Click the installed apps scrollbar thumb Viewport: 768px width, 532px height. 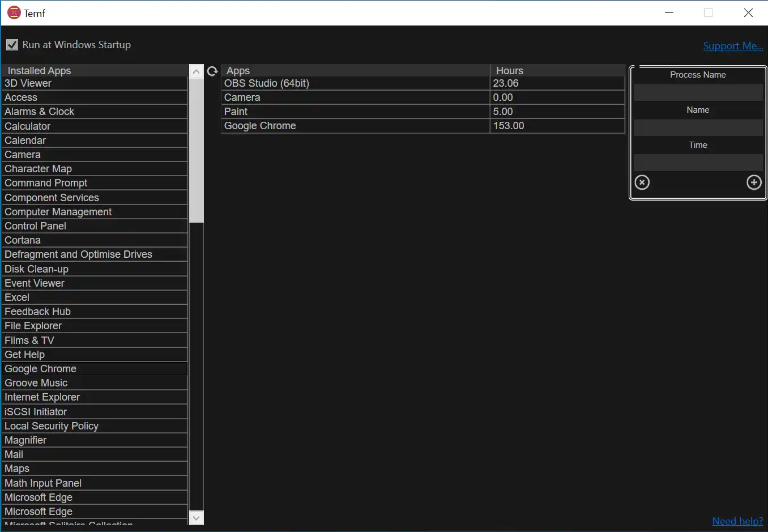(x=196, y=151)
